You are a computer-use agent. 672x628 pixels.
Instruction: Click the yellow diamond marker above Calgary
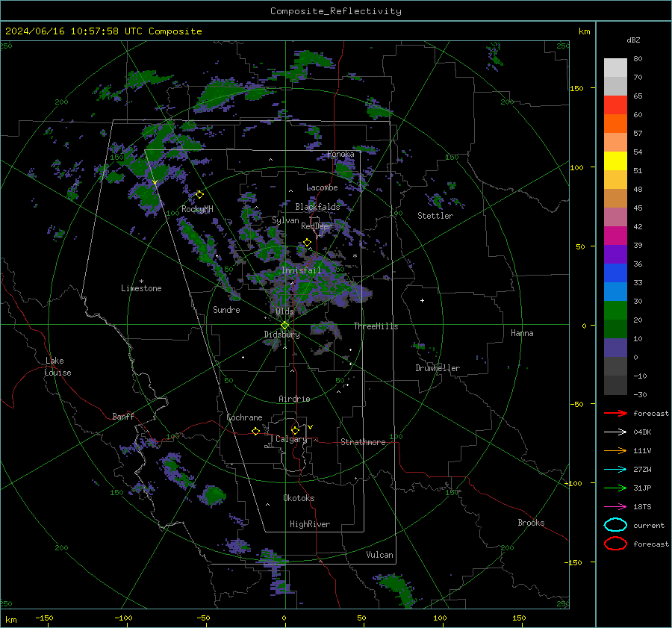tap(295, 430)
